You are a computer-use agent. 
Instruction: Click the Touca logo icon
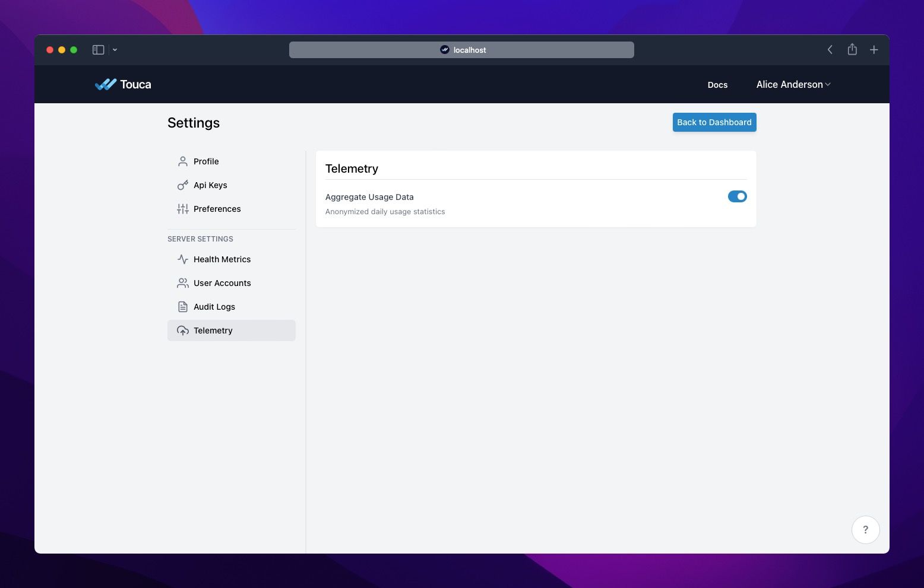click(x=106, y=84)
